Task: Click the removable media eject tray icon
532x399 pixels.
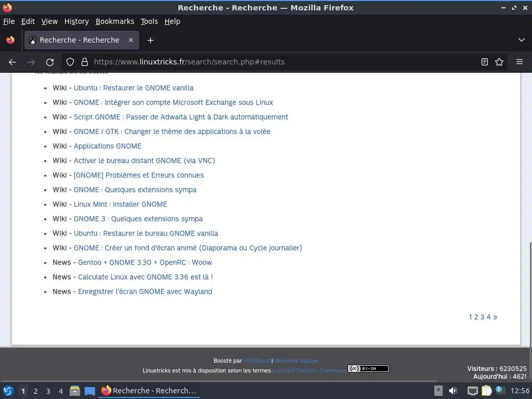Action: pos(438,391)
